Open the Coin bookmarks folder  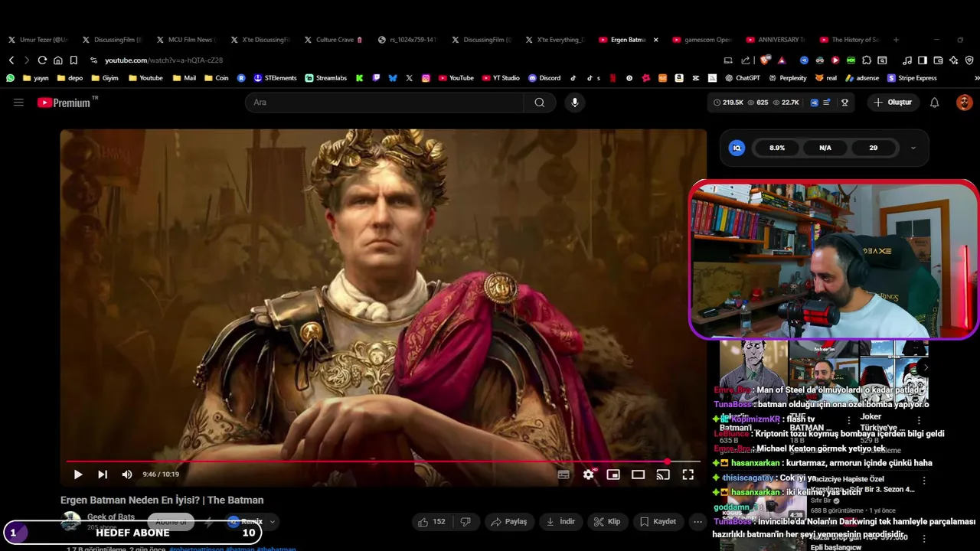(x=217, y=78)
